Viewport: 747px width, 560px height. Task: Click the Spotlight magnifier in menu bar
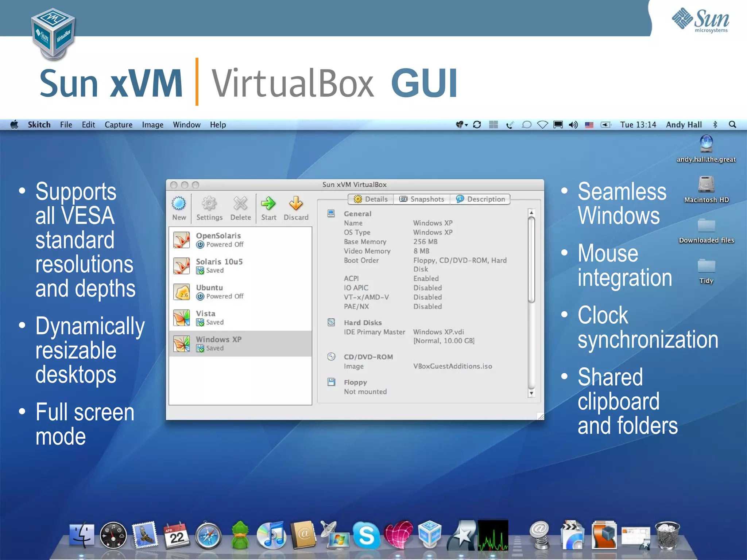[x=732, y=125]
